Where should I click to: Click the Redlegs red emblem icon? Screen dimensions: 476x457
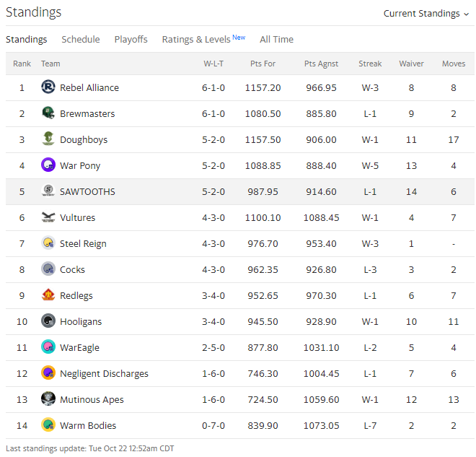pos(48,295)
